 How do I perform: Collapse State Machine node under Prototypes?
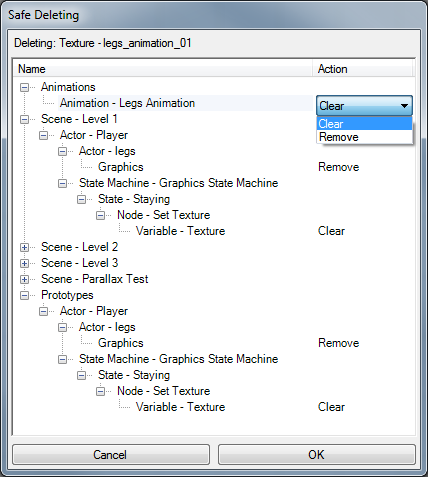pyautogui.click(x=62, y=360)
